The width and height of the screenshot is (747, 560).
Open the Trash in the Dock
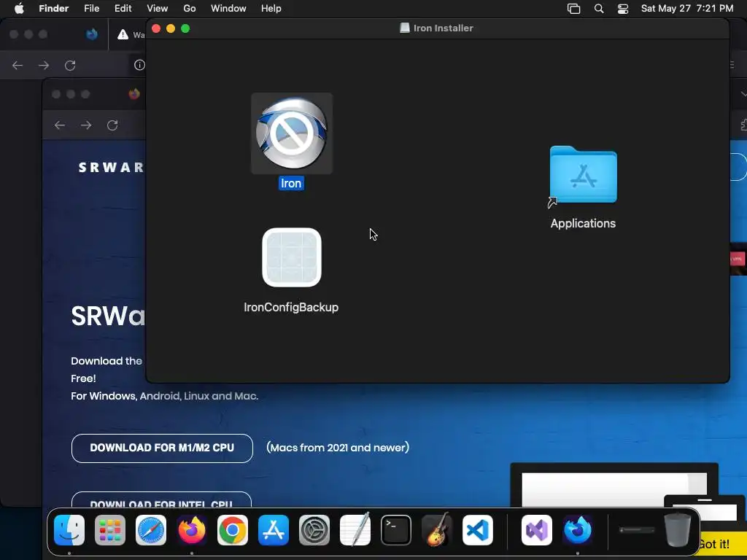pos(678,530)
